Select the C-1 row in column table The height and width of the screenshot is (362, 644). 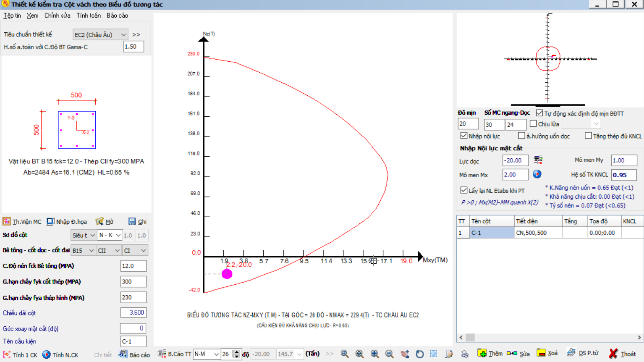[x=550, y=233]
